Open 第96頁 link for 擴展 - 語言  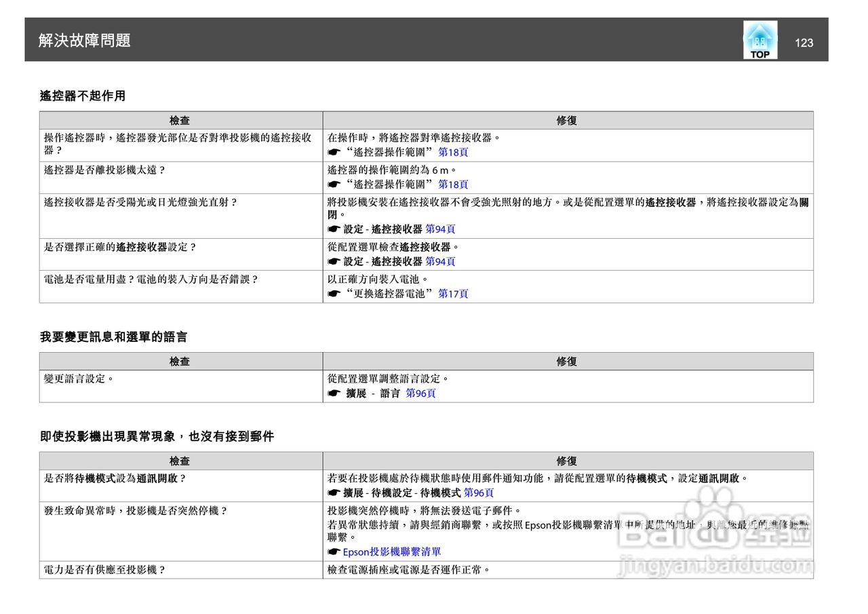tap(420, 394)
